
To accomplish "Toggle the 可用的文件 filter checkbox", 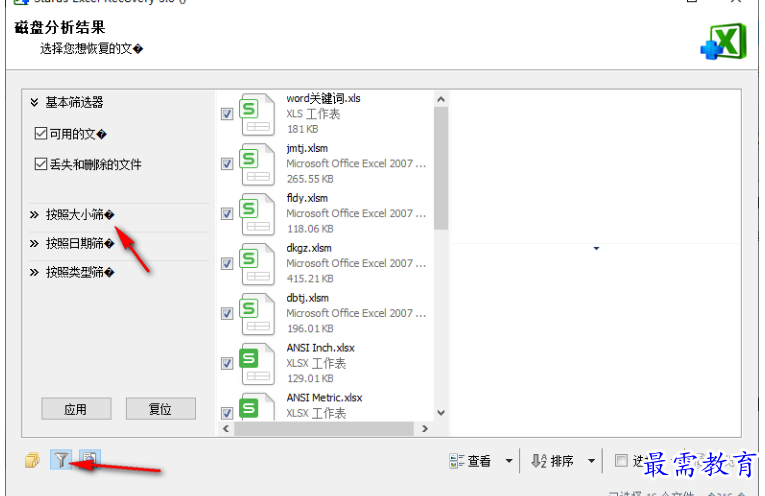I will 41,133.
